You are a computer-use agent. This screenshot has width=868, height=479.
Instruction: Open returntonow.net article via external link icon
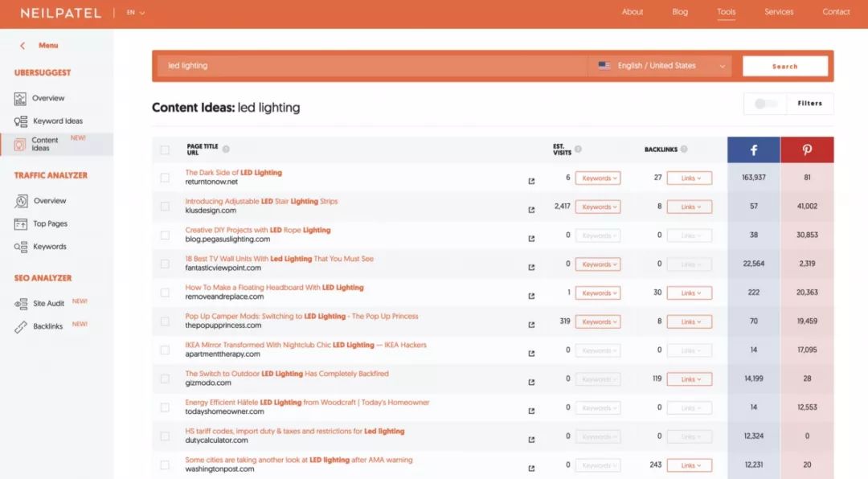(x=531, y=181)
